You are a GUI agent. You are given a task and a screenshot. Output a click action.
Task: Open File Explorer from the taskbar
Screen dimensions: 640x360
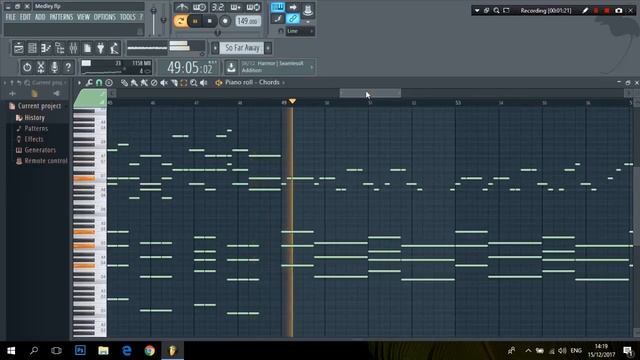point(103,350)
